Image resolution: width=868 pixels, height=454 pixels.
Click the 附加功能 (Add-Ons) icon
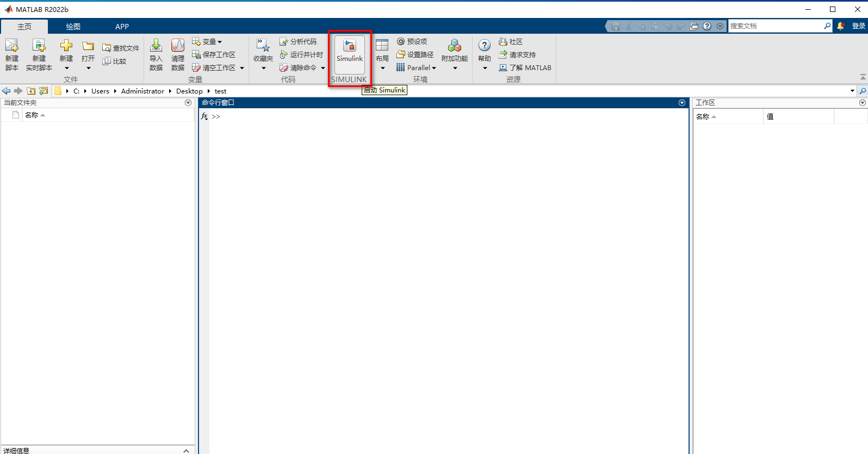[455, 46]
